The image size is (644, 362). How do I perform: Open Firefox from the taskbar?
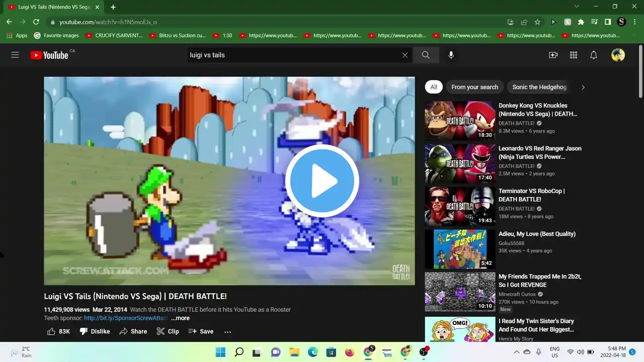point(350,352)
